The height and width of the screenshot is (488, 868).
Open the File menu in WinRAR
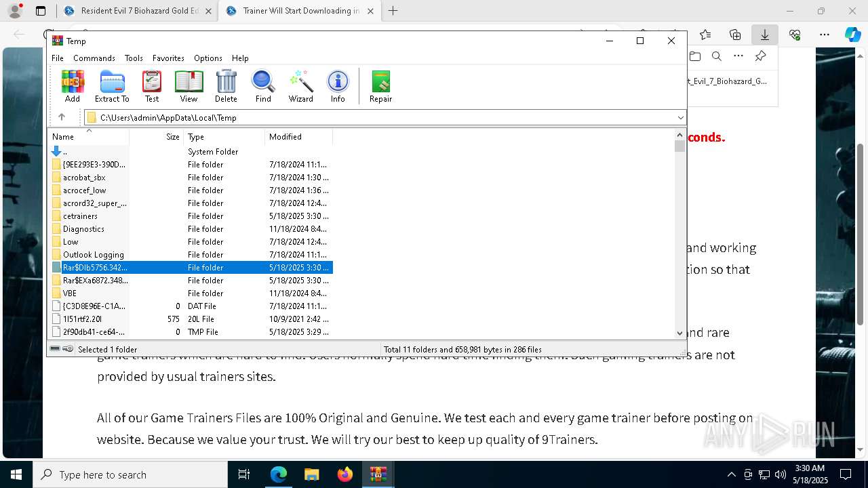[58, 58]
